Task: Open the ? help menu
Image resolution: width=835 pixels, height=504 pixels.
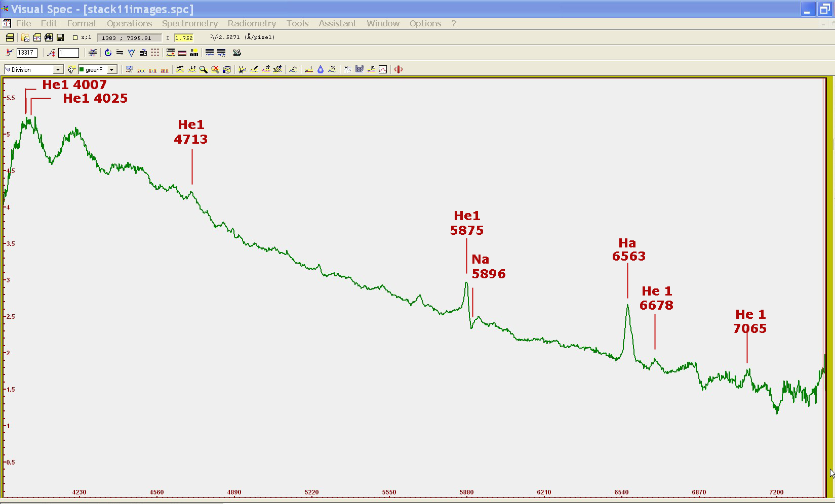Action: coord(454,23)
